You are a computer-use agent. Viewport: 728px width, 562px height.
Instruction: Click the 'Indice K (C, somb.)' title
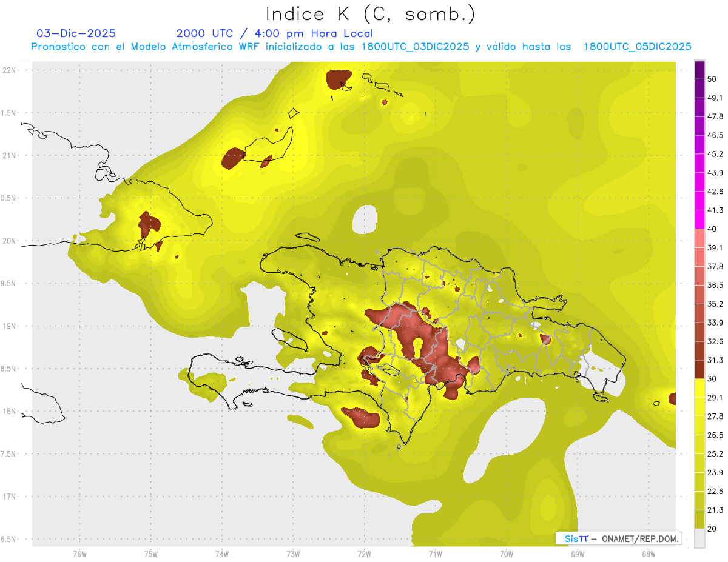(x=370, y=14)
